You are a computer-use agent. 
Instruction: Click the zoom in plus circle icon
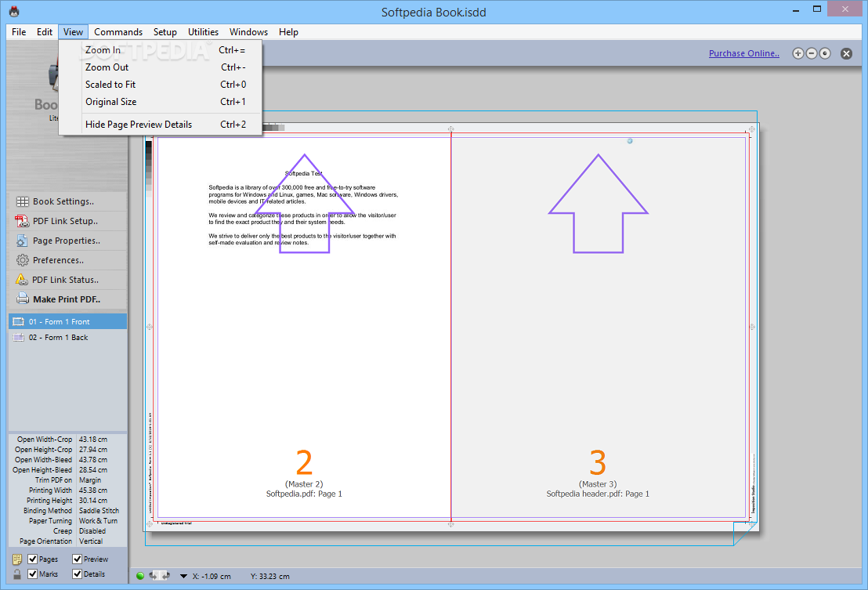click(x=797, y=54)
